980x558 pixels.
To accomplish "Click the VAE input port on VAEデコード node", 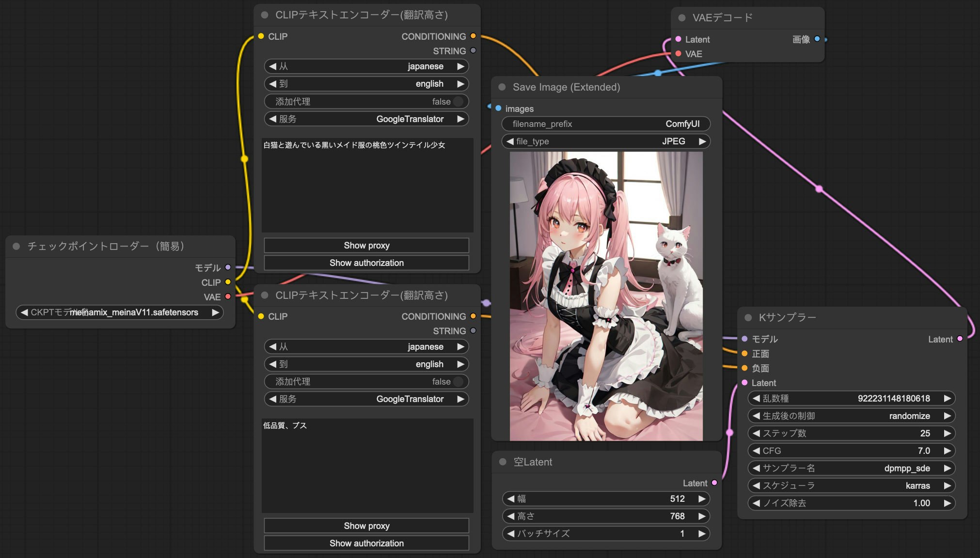I will point(678,54).
